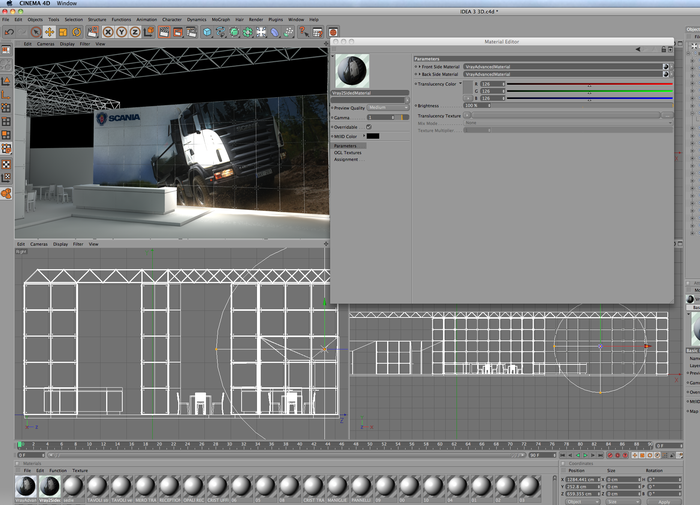Open the Render menu
Image resolution: width=700 pixels, height=505 pixels.
click(256, 20)
